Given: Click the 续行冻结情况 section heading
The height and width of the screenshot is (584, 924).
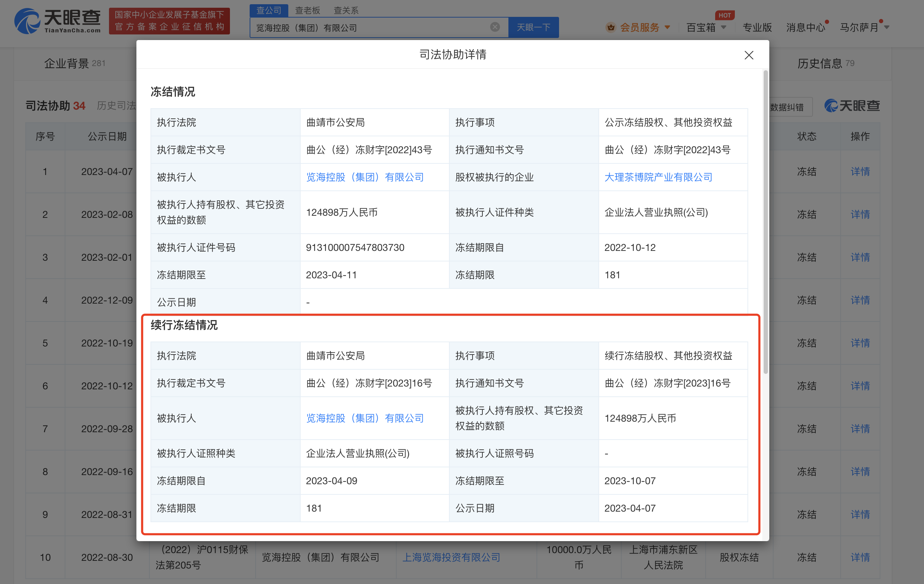Looking at the screenshot, I should [184, 325].
